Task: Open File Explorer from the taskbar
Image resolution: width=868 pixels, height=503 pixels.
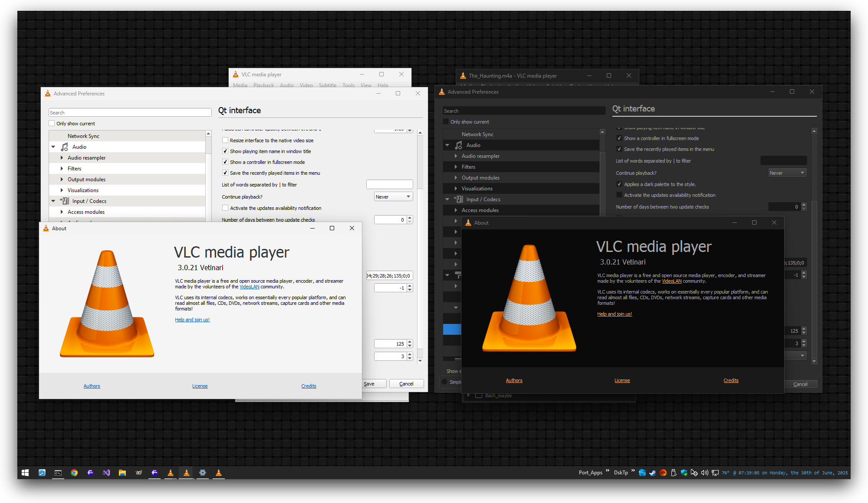Action: coord(122,473)
